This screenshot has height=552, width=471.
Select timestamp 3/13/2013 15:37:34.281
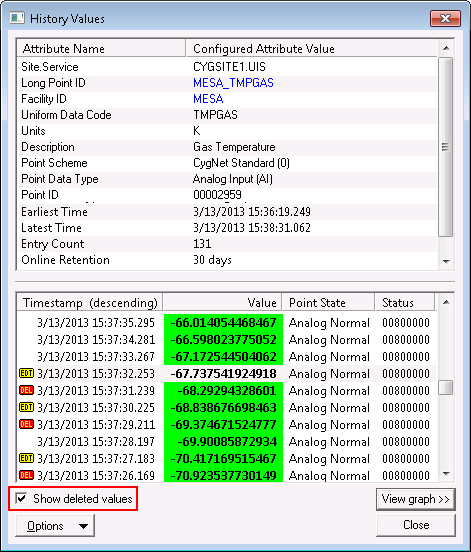pos(96,339)
